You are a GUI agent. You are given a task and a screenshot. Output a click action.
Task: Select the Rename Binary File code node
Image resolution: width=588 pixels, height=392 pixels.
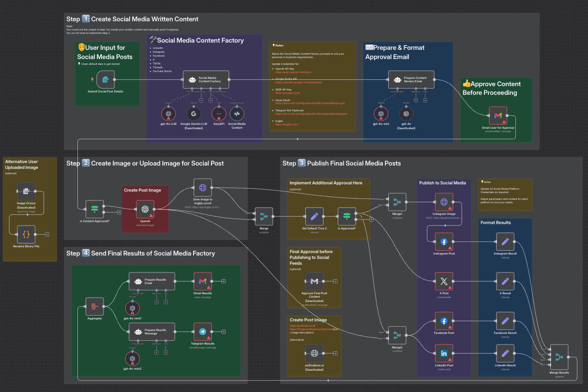26,234
